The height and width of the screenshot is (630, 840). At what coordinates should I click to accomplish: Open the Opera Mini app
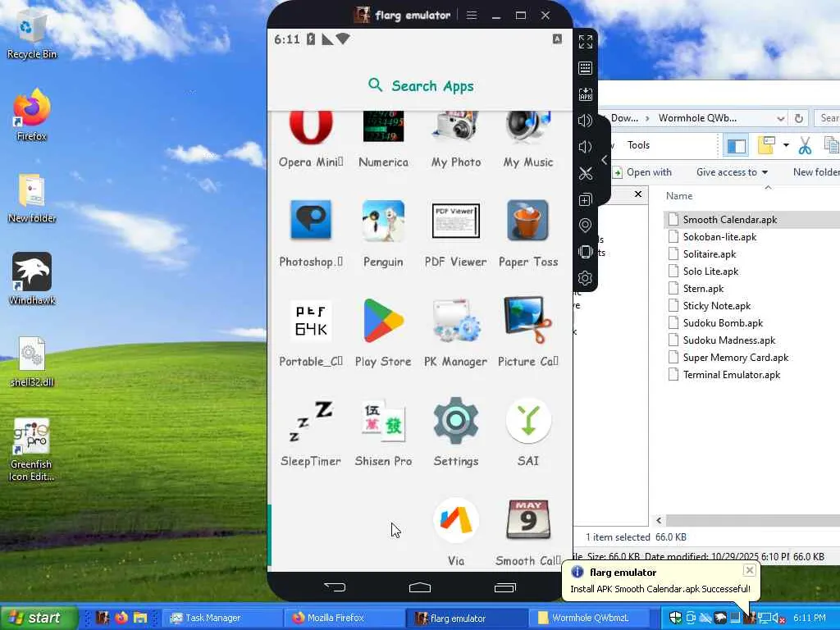click(x=311, y=129)
